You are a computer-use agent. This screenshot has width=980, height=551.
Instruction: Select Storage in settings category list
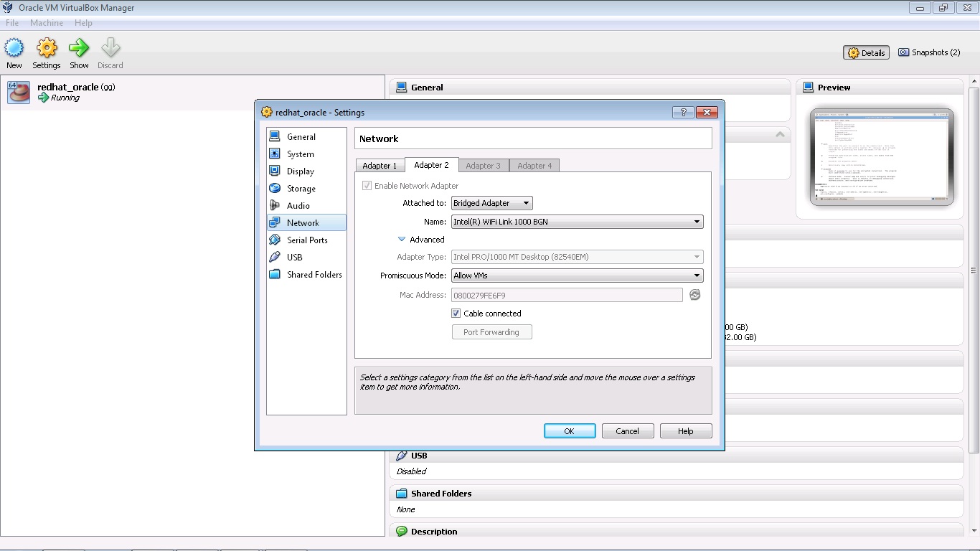[306, 188]
